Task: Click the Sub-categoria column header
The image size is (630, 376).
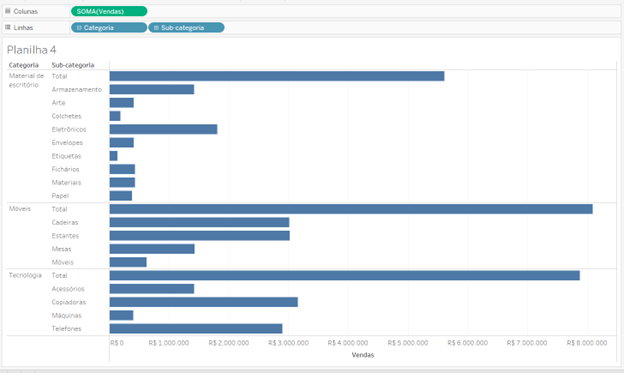Action: tap(73, 65)
